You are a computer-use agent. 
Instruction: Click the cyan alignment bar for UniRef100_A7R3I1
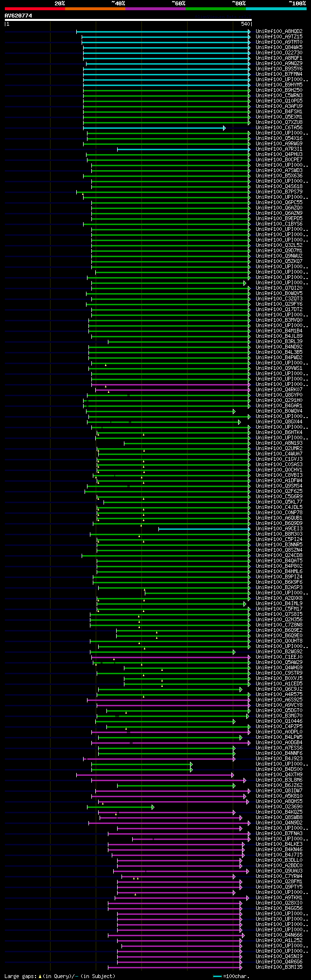[183, 149]
